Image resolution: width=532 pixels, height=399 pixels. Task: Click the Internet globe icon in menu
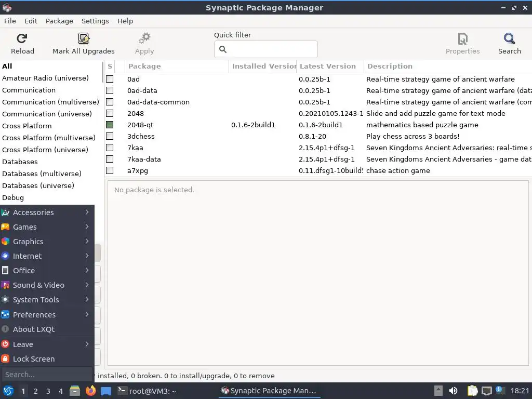click(x=5, y=256)
